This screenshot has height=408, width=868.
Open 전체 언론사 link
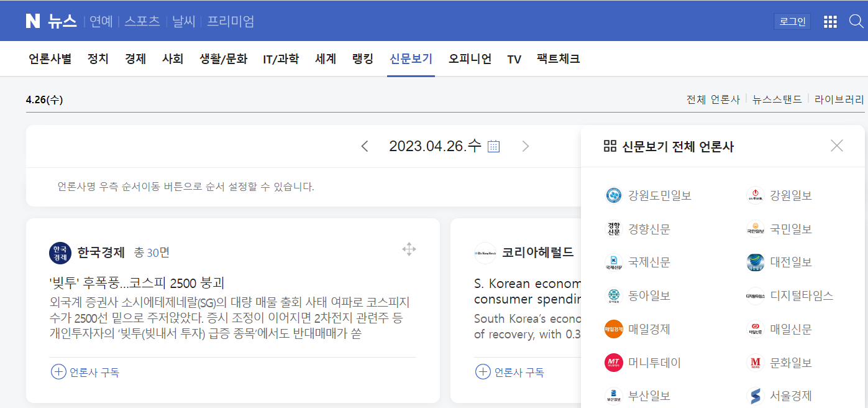click(713, 100)
